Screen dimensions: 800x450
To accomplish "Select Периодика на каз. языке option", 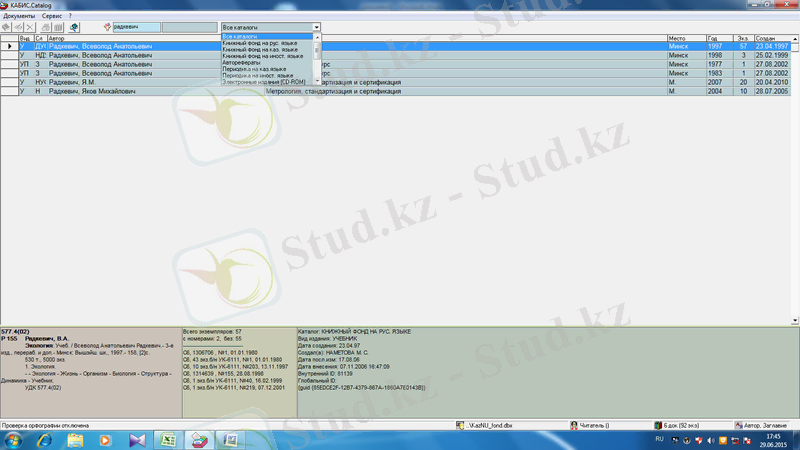I will (267, 69).
